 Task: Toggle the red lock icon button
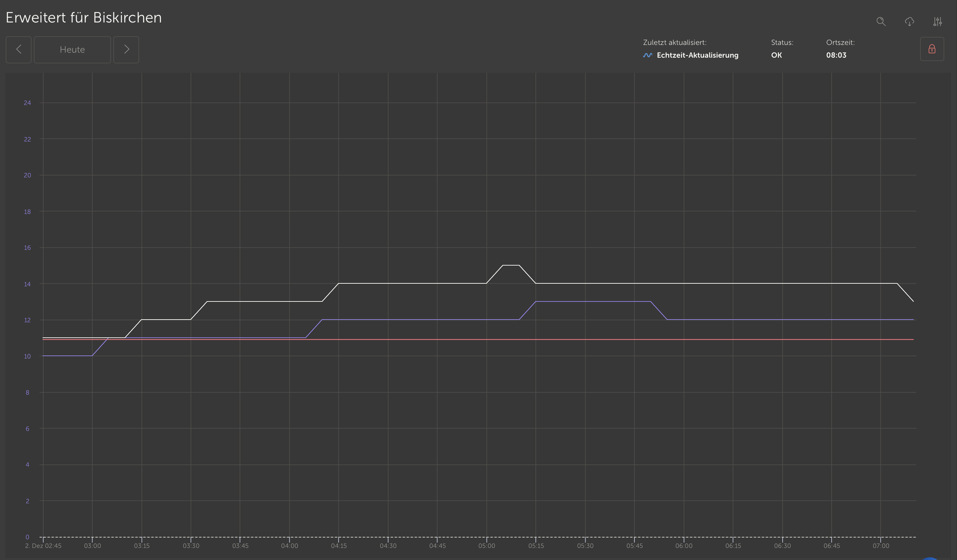(932, 49)
